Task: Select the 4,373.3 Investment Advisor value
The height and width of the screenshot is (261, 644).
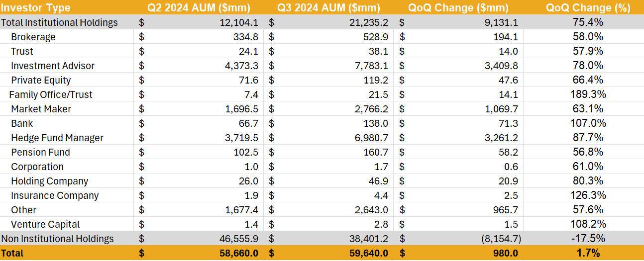Action: [x=241, y=66]
